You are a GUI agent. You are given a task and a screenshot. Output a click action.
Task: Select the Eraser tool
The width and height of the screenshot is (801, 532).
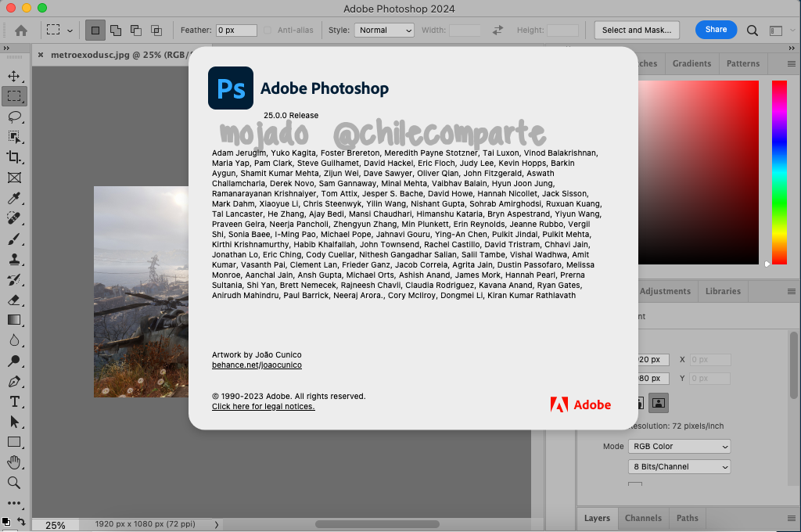click(x=14, y=300)
